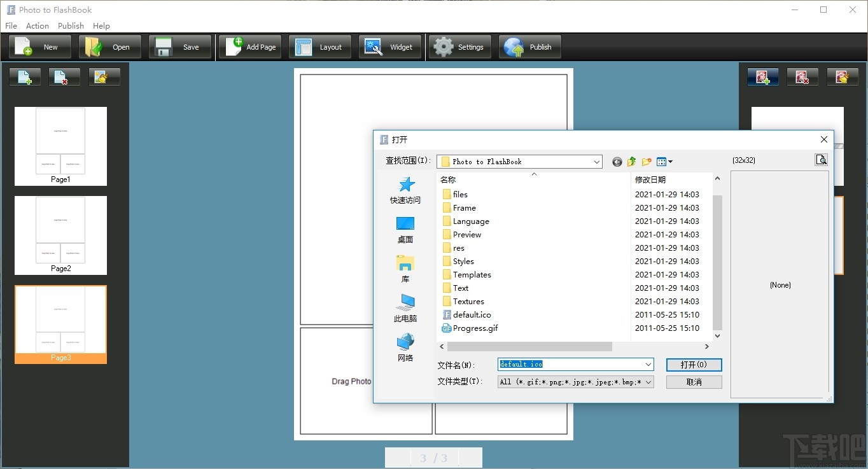This screenshot has height=469, width=868.
Task: Click the horizontal scrollbar left arrow
Action: click(442, 347)
